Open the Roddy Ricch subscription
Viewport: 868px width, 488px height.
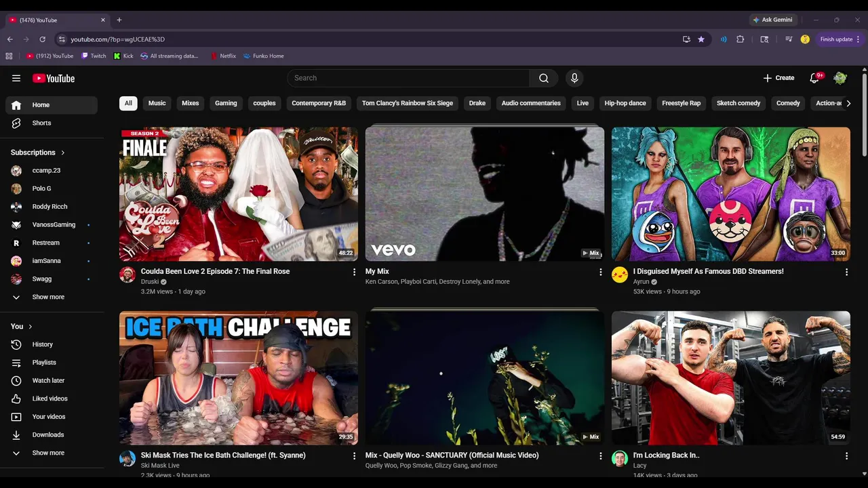coord(52,207)
